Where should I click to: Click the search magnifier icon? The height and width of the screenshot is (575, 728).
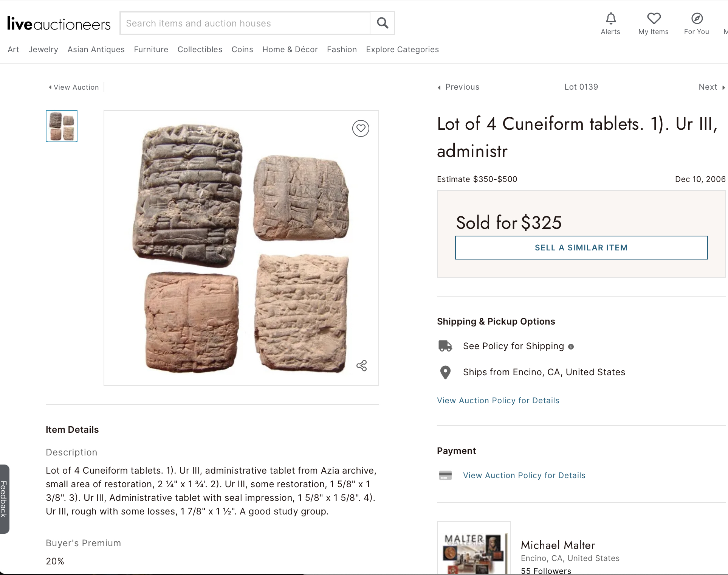pyautogui.click(x=383, y=23)
